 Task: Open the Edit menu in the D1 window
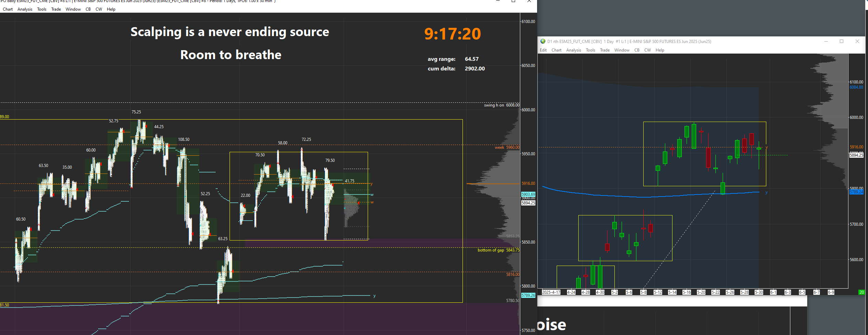pyautogui.click(x=543, y=50)
